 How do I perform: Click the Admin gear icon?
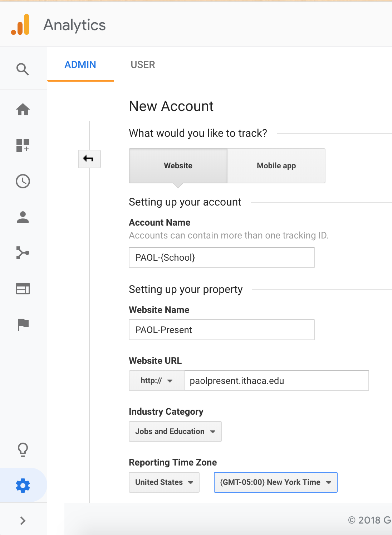(x=23, y=486)
